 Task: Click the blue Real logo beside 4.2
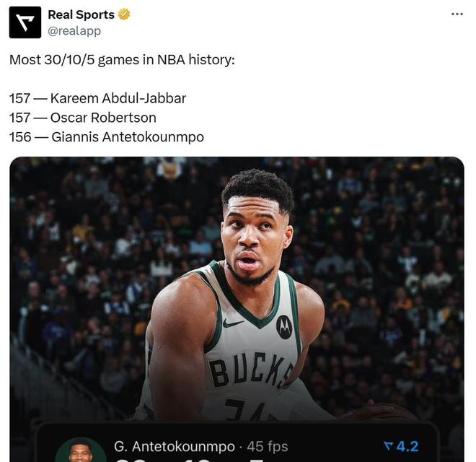(x=389, y=447)
